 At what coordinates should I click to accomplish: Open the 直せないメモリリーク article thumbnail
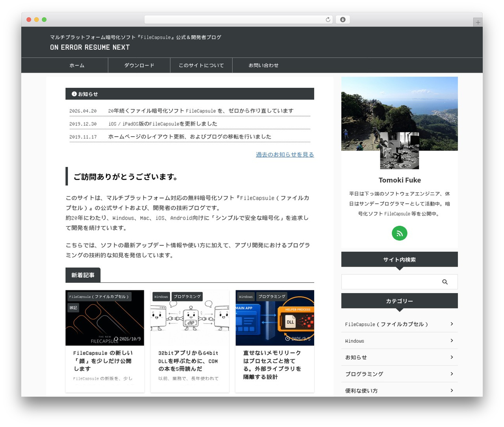pyautogui.click(x=275, y=318)
